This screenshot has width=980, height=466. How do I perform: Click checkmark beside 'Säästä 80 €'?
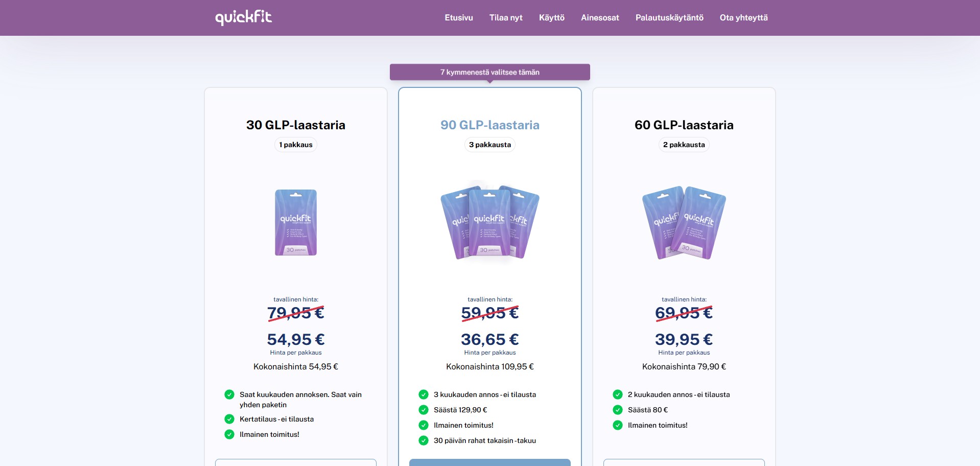pyautogui.click(x=618, y=410)
